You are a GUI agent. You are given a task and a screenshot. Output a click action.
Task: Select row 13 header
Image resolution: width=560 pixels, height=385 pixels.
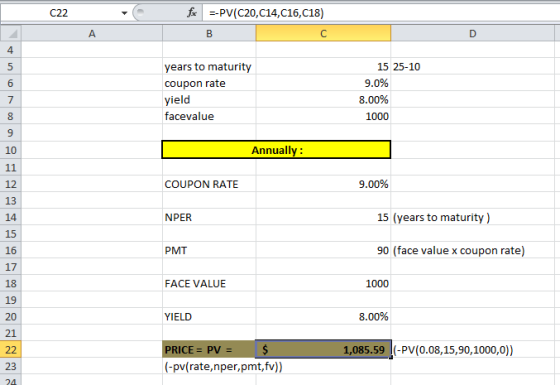[x=11, y=200]
